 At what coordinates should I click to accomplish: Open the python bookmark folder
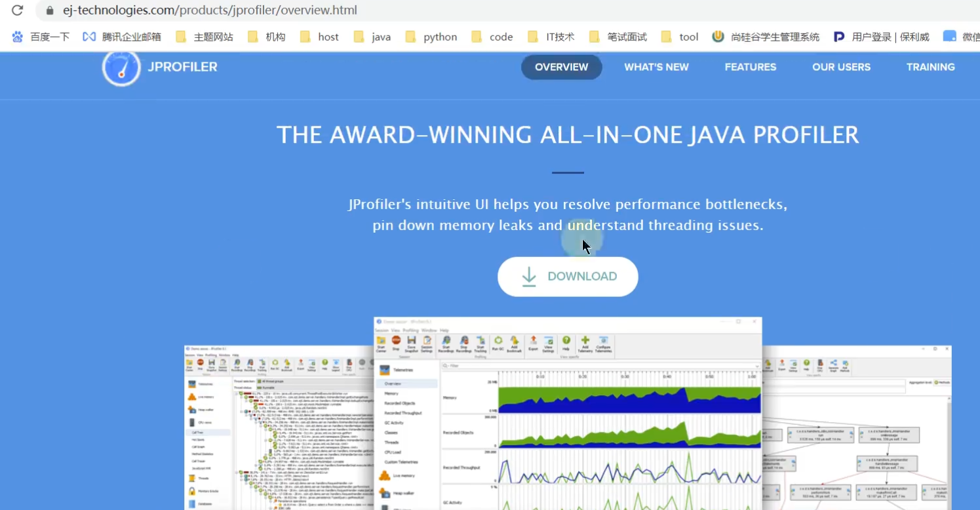[x=431, y=37]
